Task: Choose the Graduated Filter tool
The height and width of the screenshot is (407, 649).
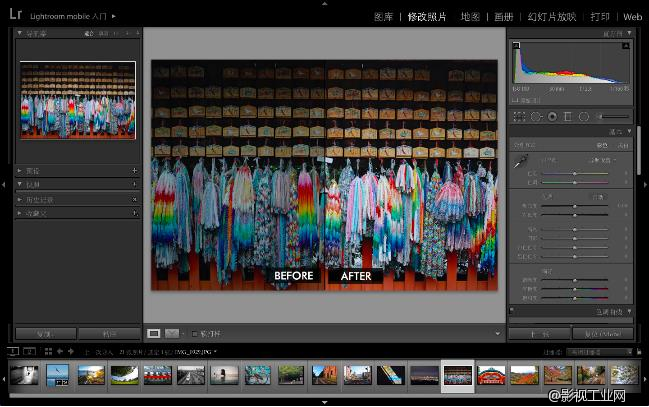Action: click(567, 116)
